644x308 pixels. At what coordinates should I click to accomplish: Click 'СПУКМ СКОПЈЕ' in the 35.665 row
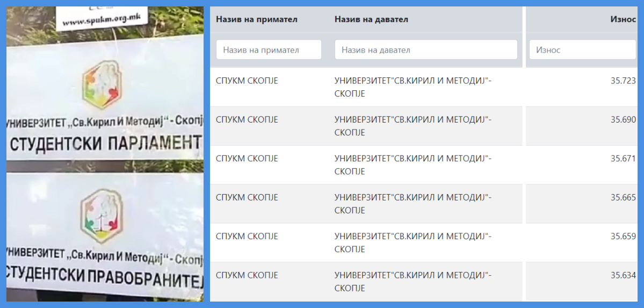click(247, 197)
